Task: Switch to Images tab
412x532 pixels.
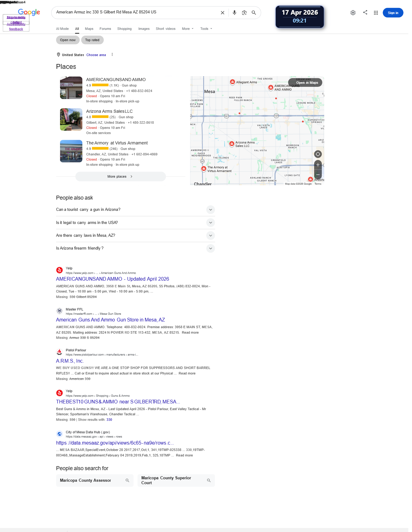Action: click(x=144, y=29)
